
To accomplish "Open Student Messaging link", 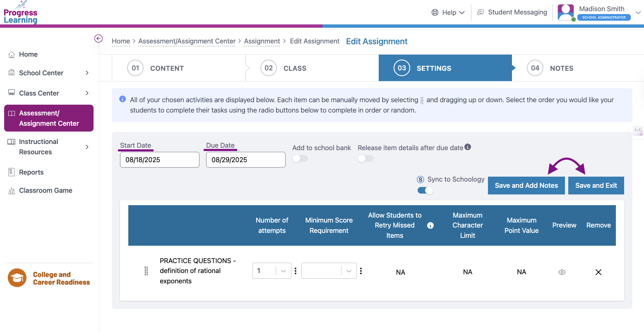I will pos(512,12).
